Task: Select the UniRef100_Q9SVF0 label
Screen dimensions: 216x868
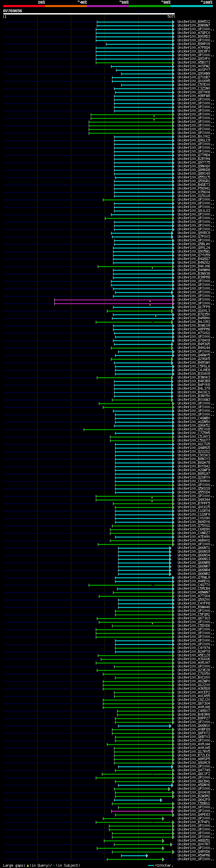Action: pos(194,59)
